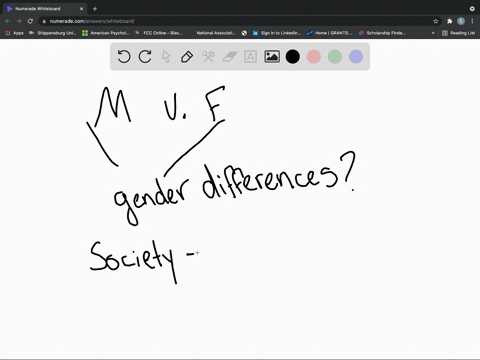Close the Numerade Whiteboard tab

coord(81,9)
